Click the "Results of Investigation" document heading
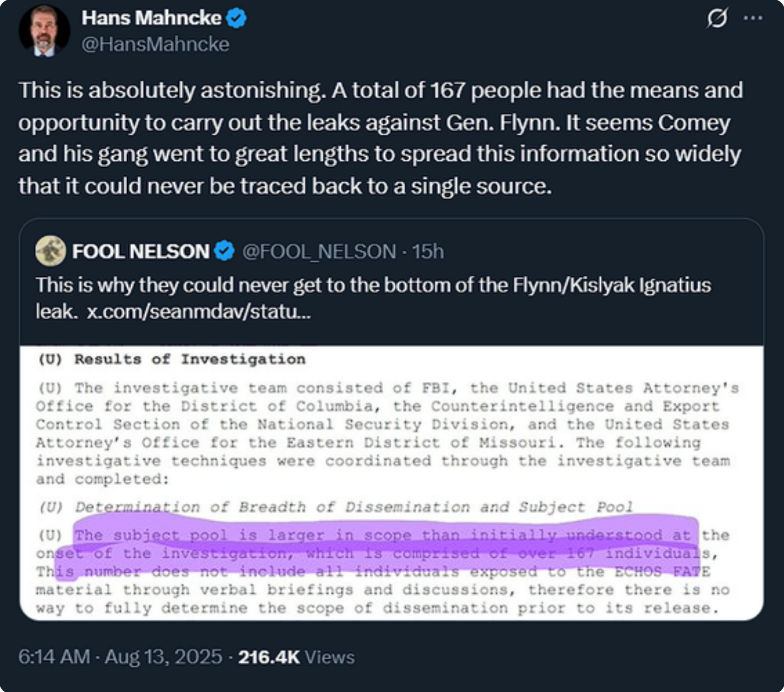Screen dimensions: 784x692 click(x=190, y=359)
